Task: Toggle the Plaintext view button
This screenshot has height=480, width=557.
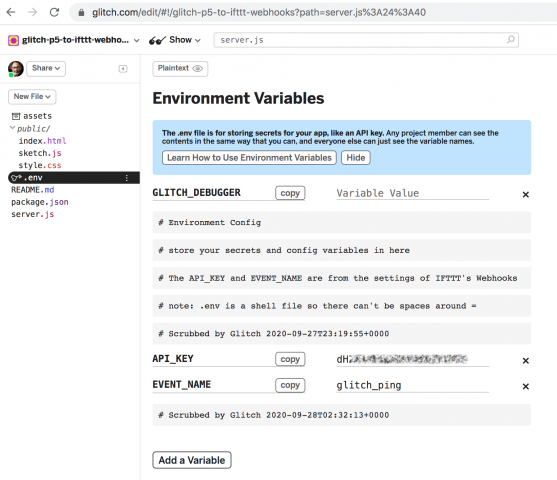Action: tap(180, 69)
